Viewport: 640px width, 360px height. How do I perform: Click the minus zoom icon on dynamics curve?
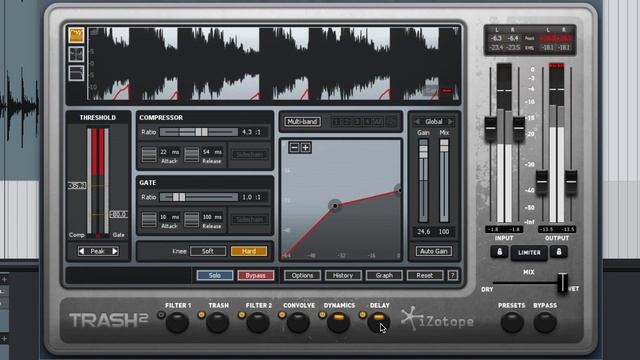[x=294, y=147]
